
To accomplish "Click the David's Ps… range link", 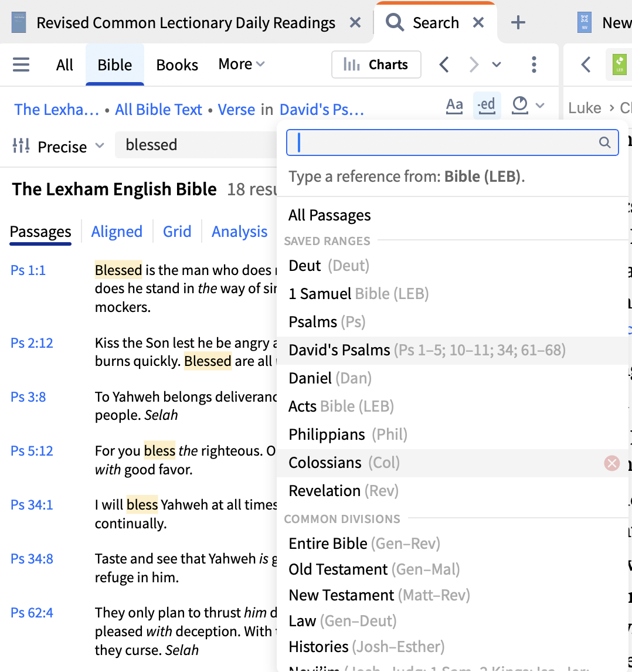I will click(321, 110).
